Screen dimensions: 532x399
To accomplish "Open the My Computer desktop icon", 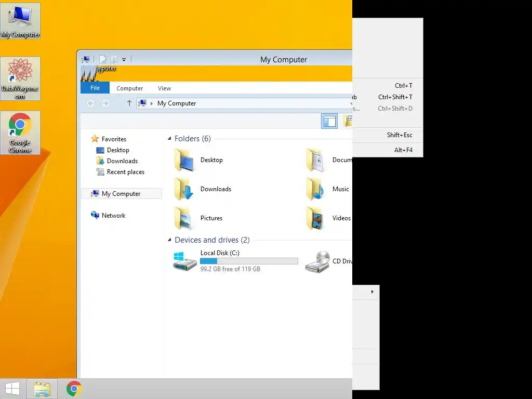I will (20, 20).
